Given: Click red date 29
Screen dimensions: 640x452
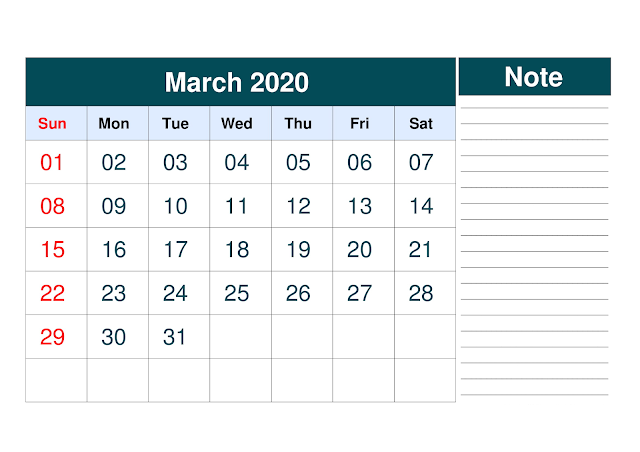Looking at the screenshot, I should pos(52,337).
